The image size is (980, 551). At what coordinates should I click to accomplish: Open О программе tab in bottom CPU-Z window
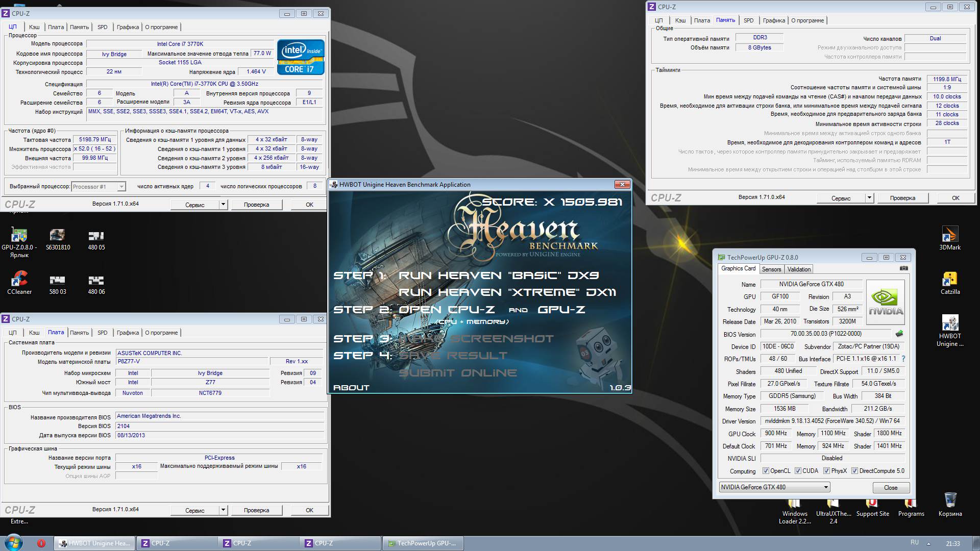click(161, 333)
